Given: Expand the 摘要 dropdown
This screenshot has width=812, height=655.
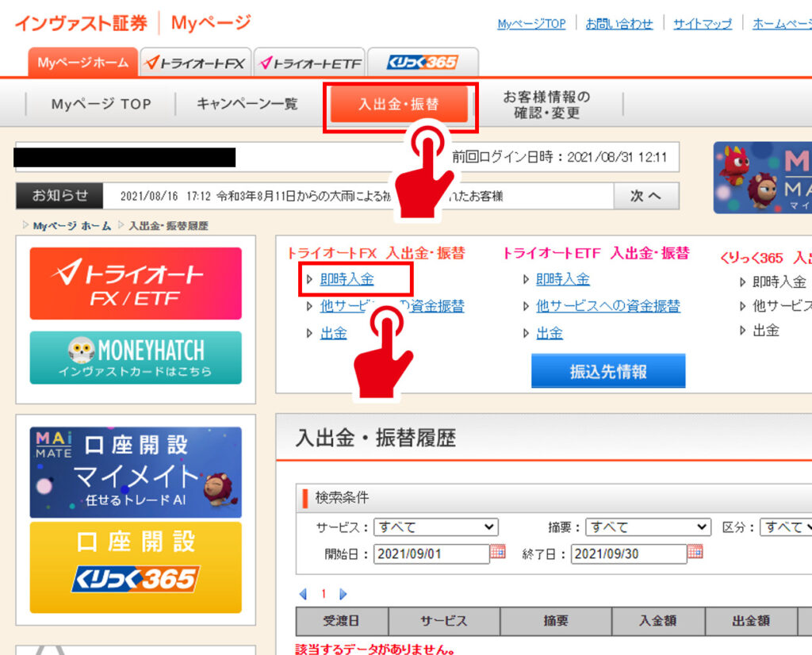Looking at the screenshot, I should pyautogui.click(x=649, y=527).
